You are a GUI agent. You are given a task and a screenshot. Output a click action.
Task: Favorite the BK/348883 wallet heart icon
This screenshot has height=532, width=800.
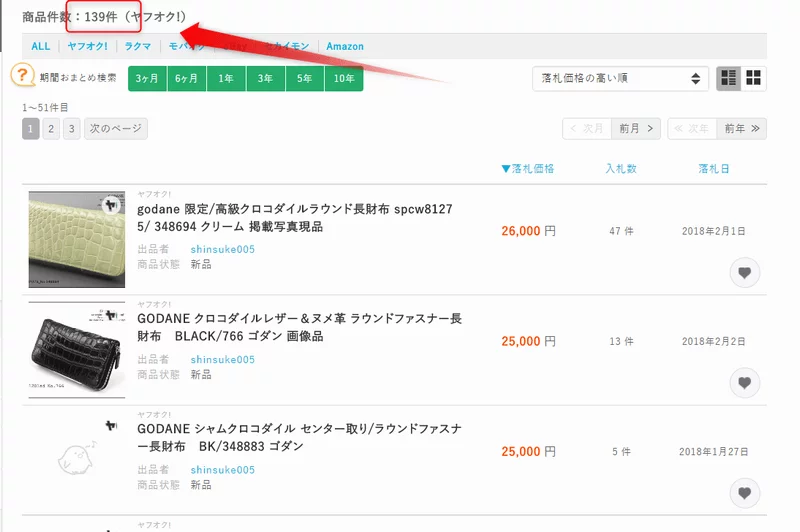click(x=744, y=493)
